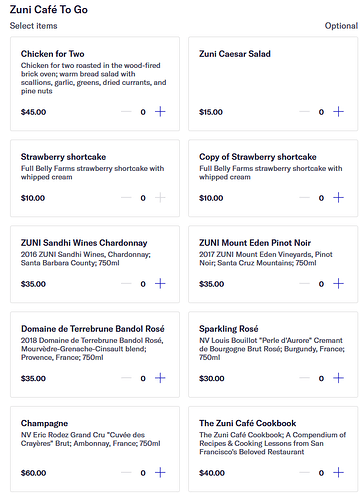Click the Zuni Caesar Salad card title
364x500 pixels.
[x=235, y=54]
